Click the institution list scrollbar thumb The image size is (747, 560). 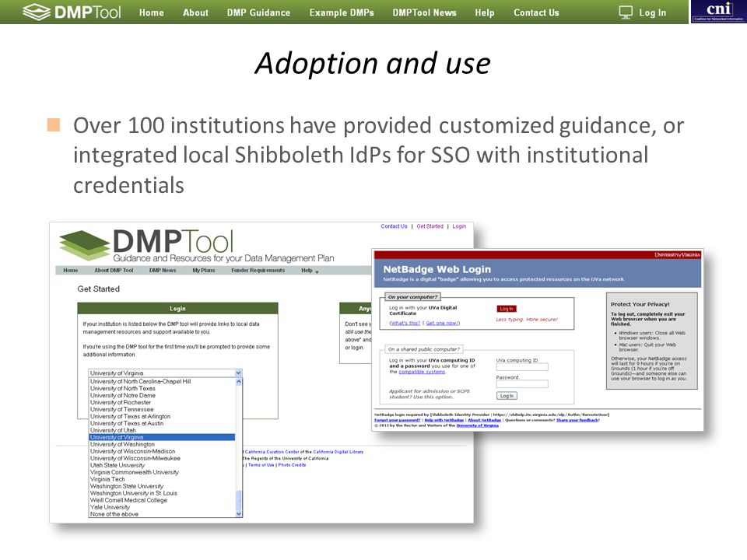239,500
